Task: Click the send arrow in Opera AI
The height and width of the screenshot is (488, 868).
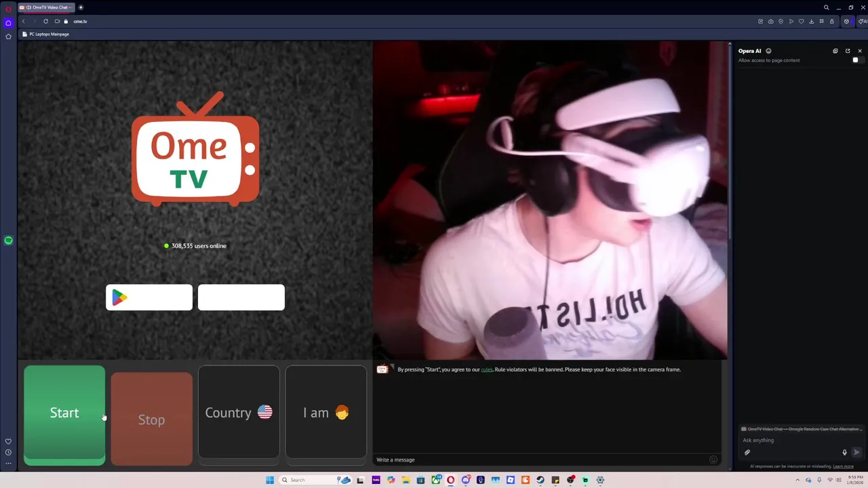Action: click(856, 453)
